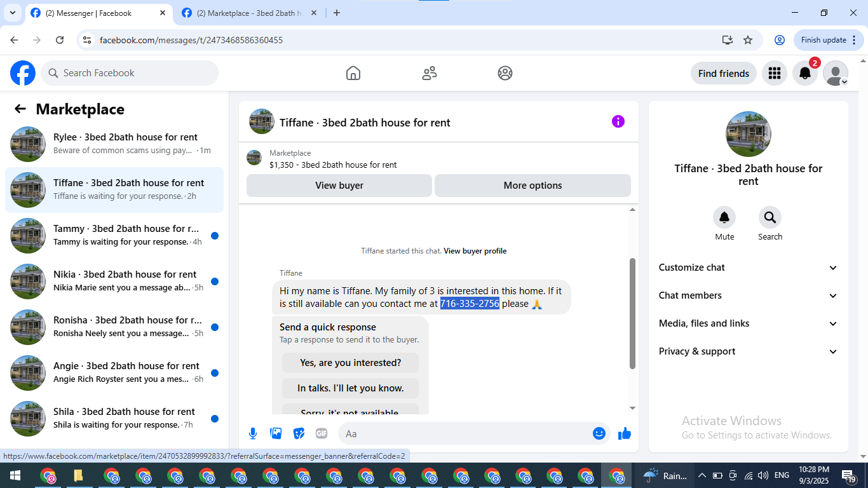
Task: Open the Home feed icon
Action: point(353,73)
